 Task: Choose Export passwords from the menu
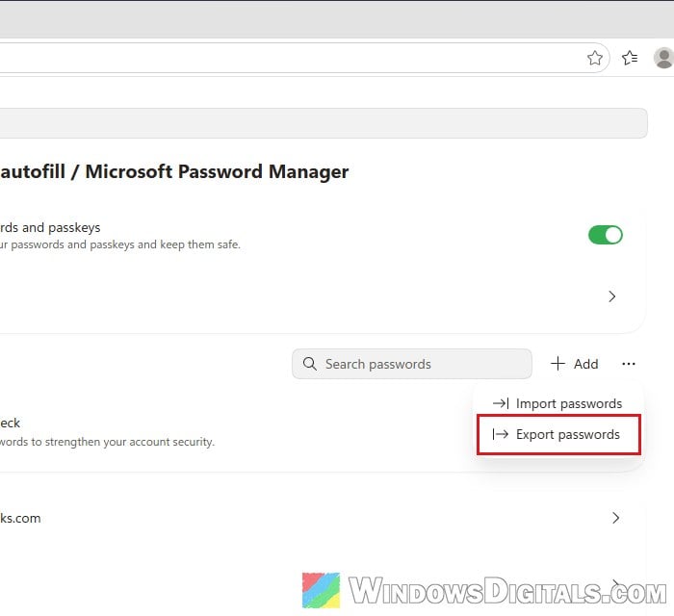click(558, 434)
